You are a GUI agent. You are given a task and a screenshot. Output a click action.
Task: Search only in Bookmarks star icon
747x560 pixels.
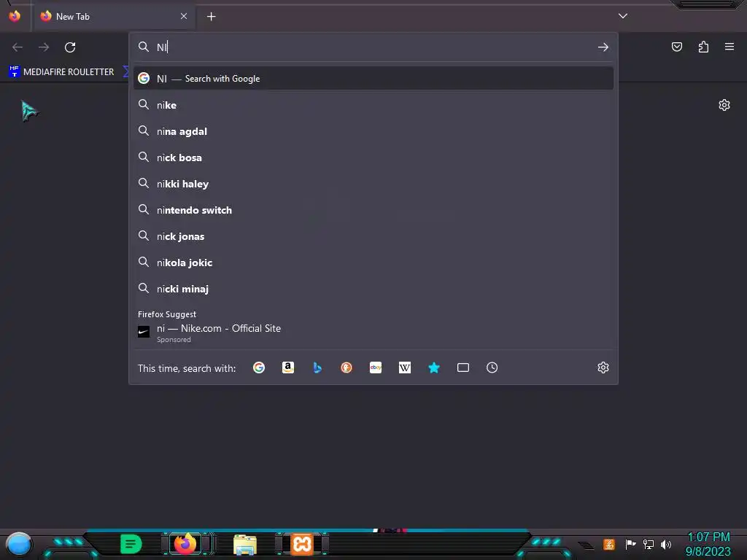point(434,367)
